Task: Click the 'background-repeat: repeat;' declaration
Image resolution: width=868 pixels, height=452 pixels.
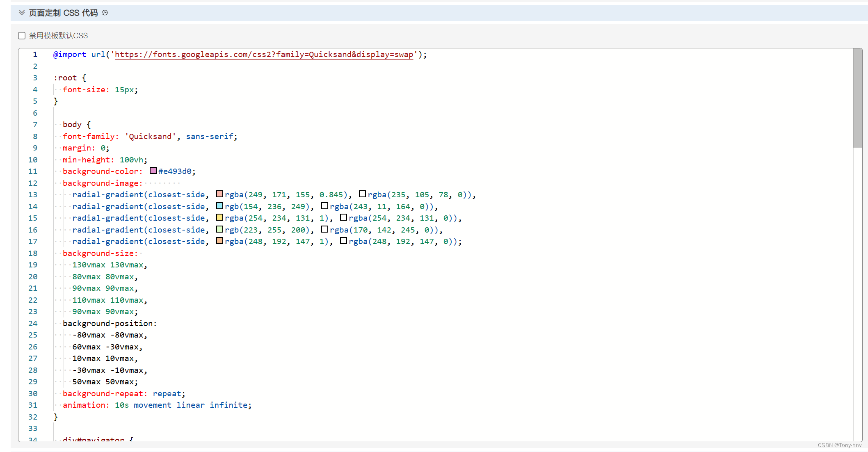Action: click(124, 394)
